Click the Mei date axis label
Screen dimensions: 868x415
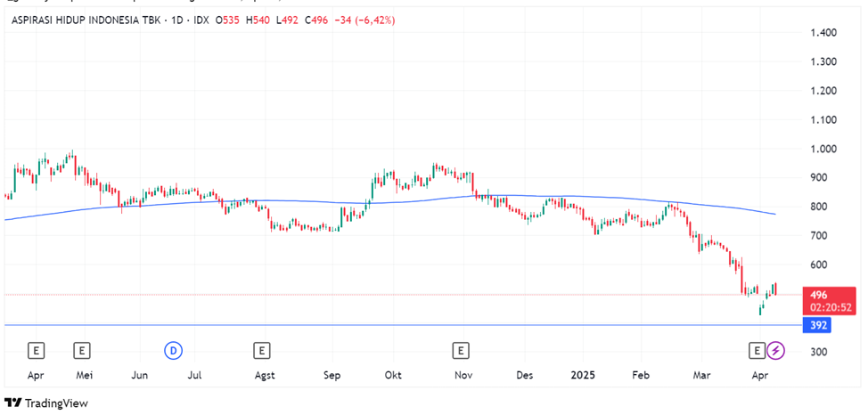84,375
